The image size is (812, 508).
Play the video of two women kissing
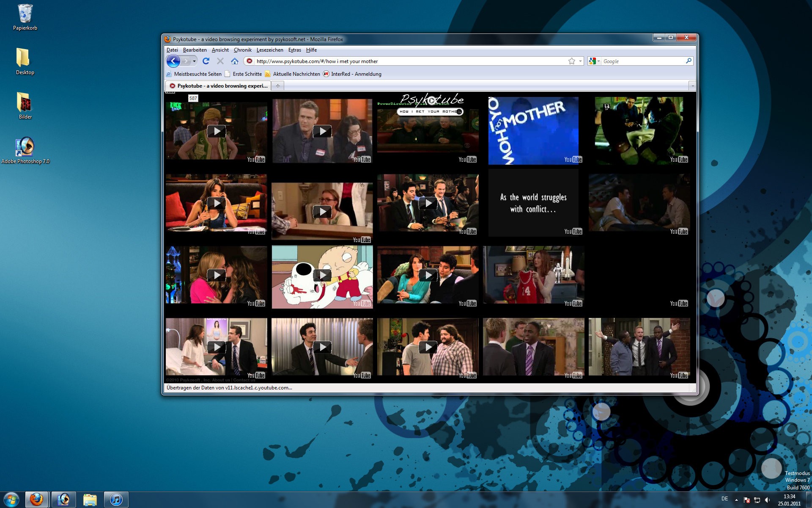(x=217, y=275)
